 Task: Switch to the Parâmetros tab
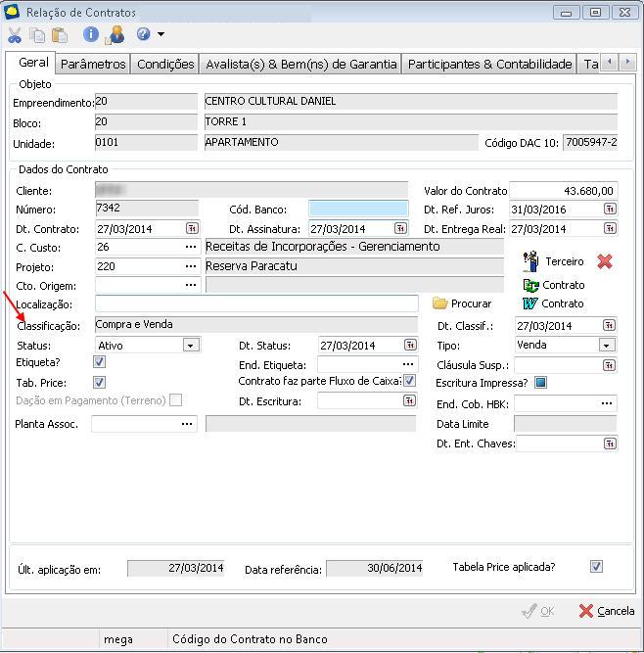tap(93, 64)
